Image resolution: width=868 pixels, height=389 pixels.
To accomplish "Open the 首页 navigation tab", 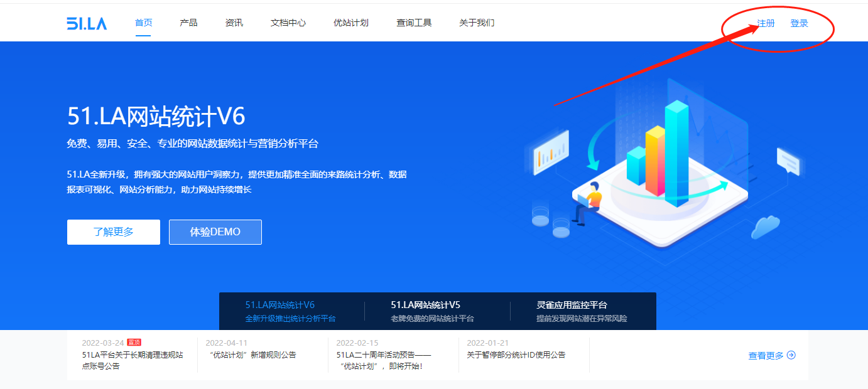I will [x=143, y=23].
